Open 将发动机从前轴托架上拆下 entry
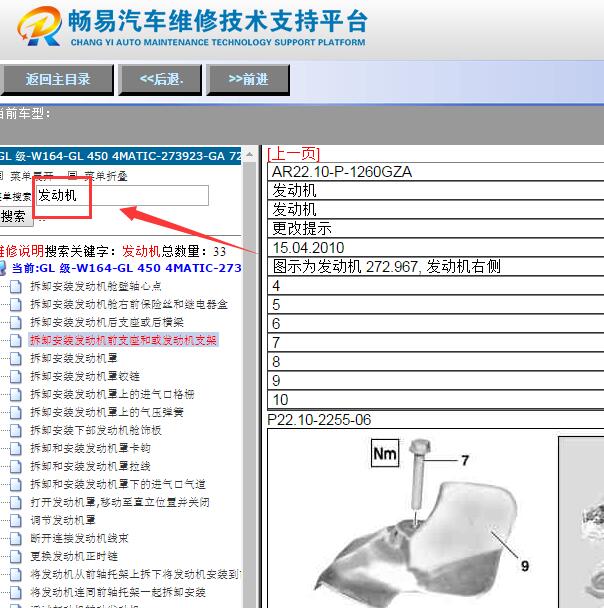Viewport: 604px width, 608px height. (x=136, y=575)
